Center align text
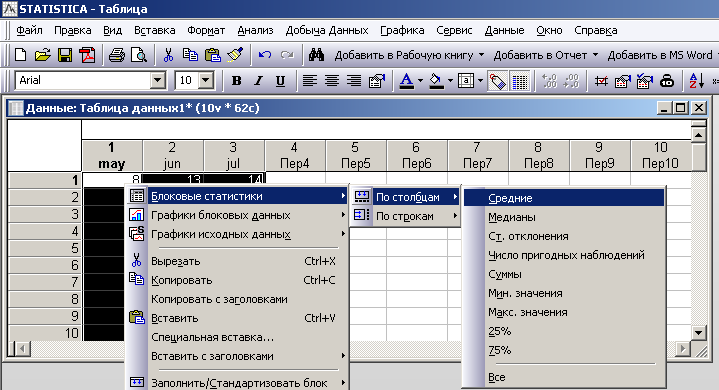Screen dimensions: 719x390 332,81
